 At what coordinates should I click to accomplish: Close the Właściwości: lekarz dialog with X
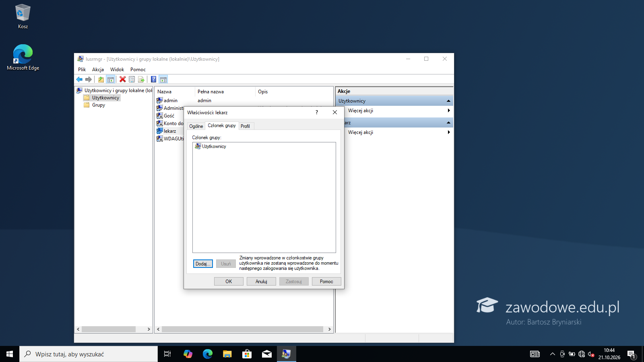tap(335, 112)
